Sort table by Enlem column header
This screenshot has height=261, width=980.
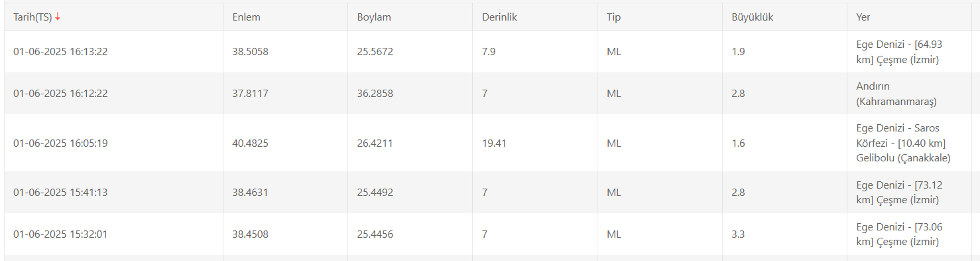[x=246, y=17]
